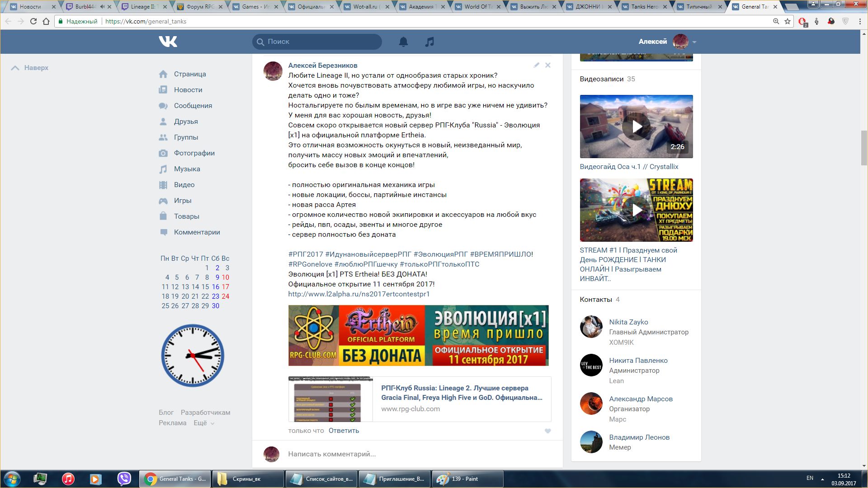This screenshot has height=488, width=868.
Task: Edit the comment with the pencil icon
Action: pyautogui.click(x=537, y=65)
